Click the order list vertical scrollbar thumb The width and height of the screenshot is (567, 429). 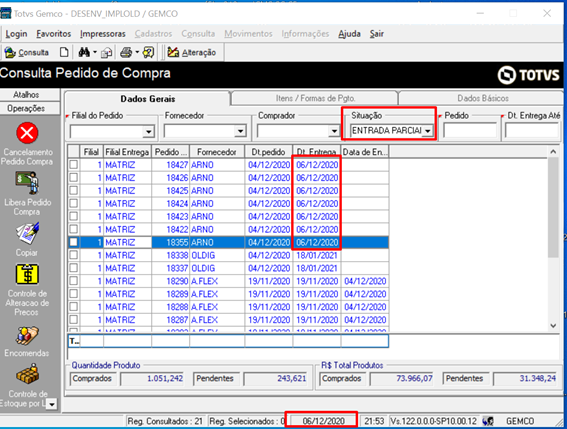(x=553, y=208)
